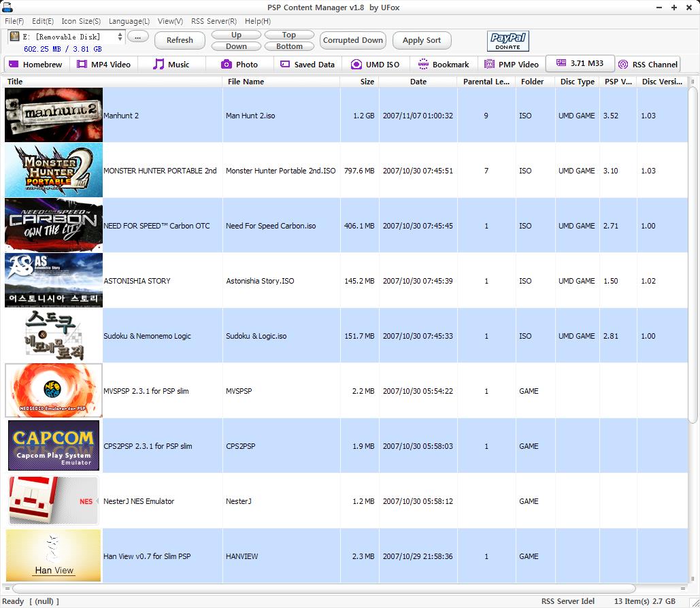
Task: Select the MVSPSP NeoGeo emulator thumbnail
Action: (x=54, y=390)
